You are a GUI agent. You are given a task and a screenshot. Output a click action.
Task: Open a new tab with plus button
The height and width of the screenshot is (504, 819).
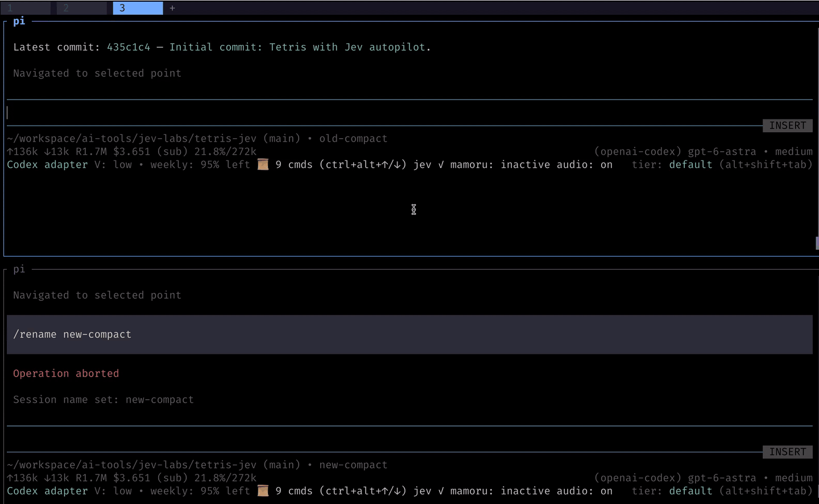[x=172, y=8]
